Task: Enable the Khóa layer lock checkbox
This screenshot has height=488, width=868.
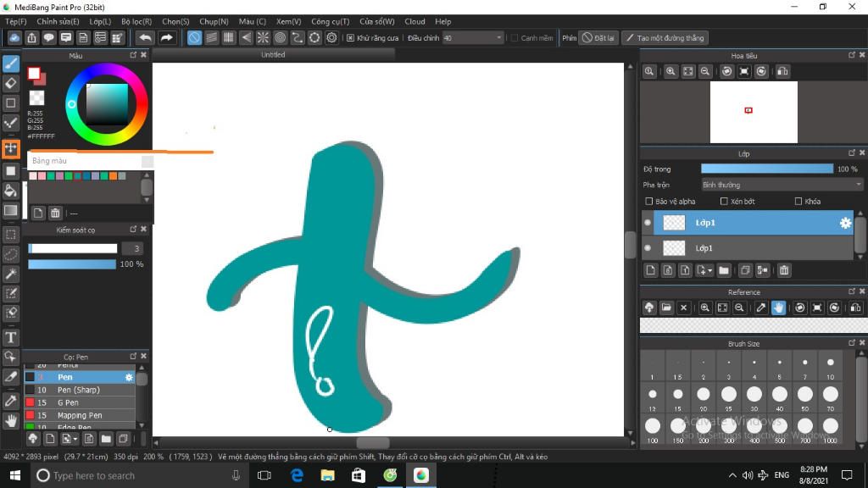Action: point(798,202)
